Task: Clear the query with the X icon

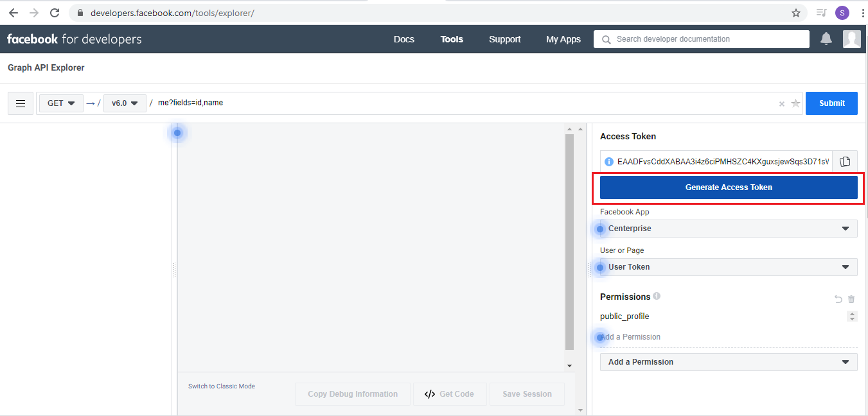Action: click(x=782, y=104)
